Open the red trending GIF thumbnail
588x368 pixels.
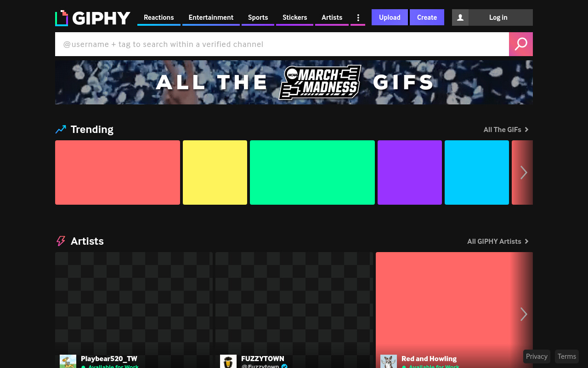click(118, 172)
